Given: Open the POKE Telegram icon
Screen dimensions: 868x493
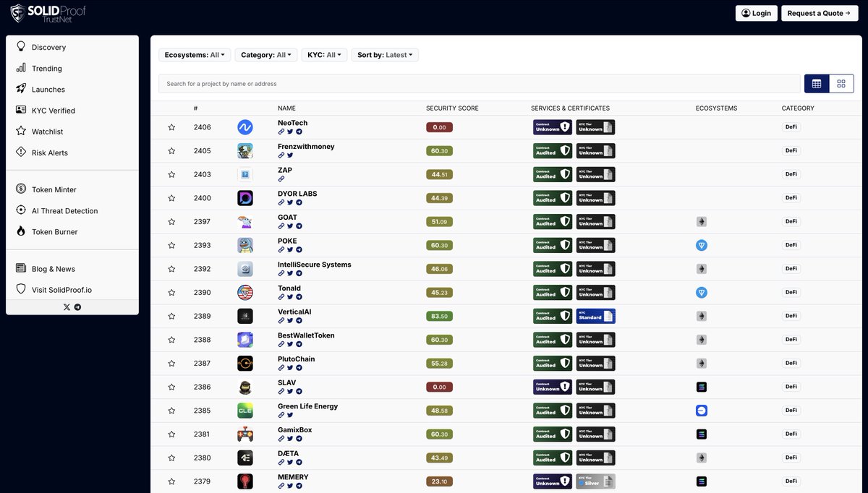Looking at the screenshot, I should (x=299, y=249).
